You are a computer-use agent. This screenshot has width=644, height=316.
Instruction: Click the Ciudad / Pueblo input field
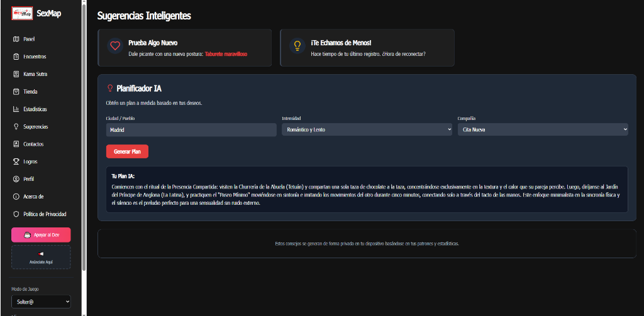click(191, 130)
